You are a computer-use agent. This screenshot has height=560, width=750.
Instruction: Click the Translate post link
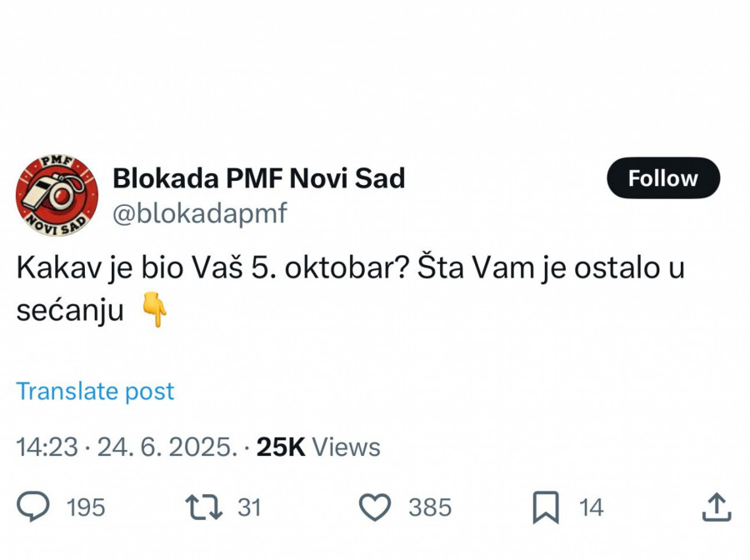(x=96, y=391)
